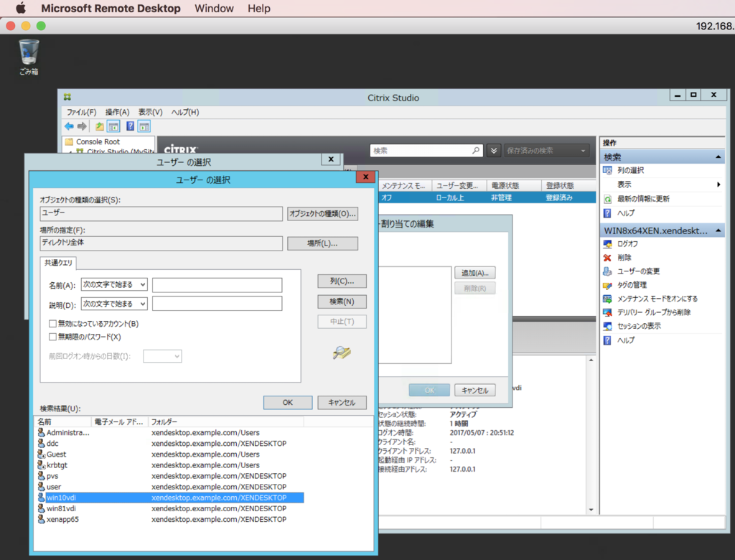The height and width of the screenshot is (560, 735).
Task: Click 追加(A)... in the assignment edit dialog
Action: [475, 273]
